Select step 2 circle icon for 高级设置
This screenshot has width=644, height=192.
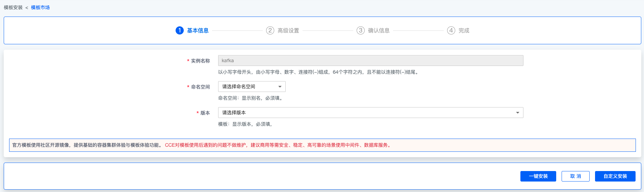(x=270, y=30)
